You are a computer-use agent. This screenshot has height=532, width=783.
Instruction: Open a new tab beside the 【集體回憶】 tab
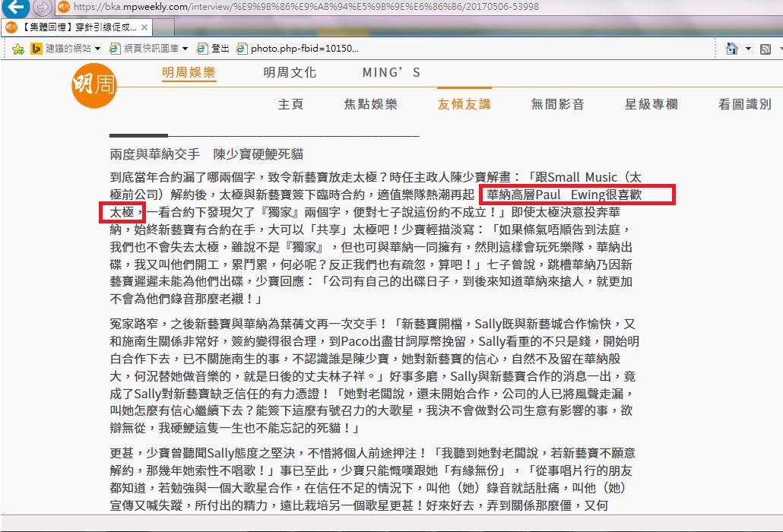pos(163,27)
